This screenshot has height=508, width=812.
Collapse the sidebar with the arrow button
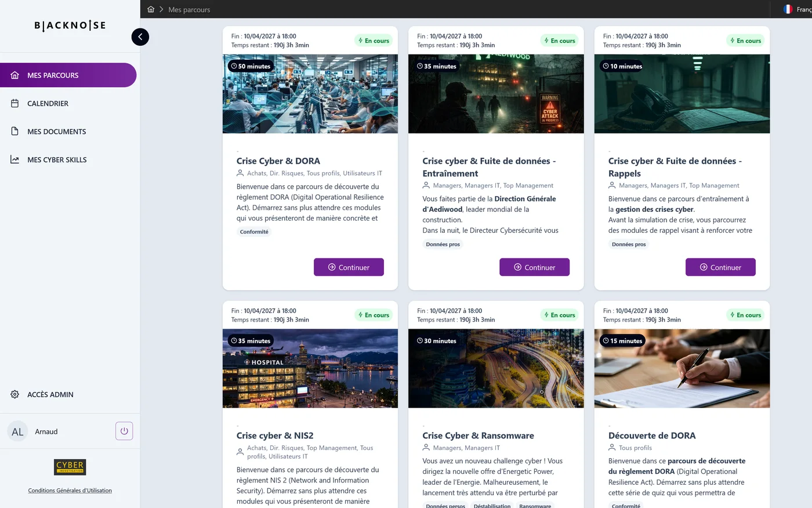tap(140, 37)
